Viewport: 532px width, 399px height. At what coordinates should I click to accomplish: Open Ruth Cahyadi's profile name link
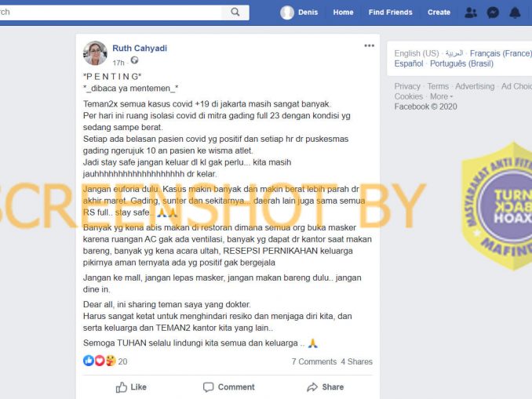pos(140,48)
